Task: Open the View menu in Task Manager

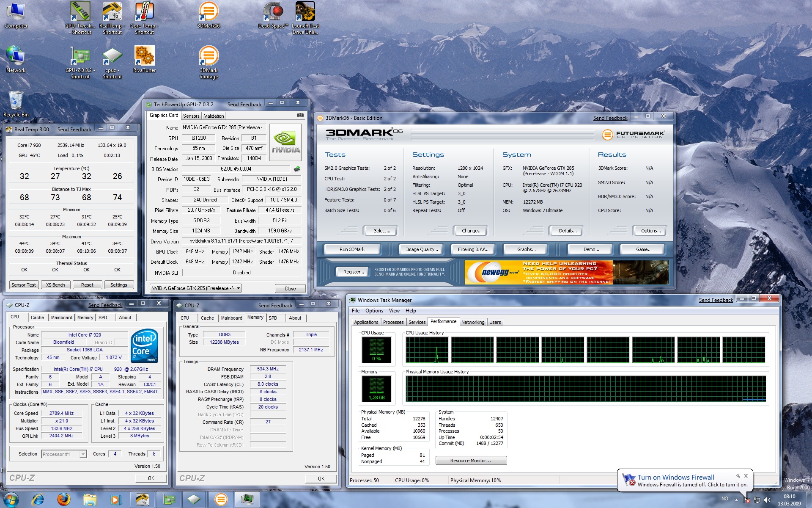Action: (394, 311)
